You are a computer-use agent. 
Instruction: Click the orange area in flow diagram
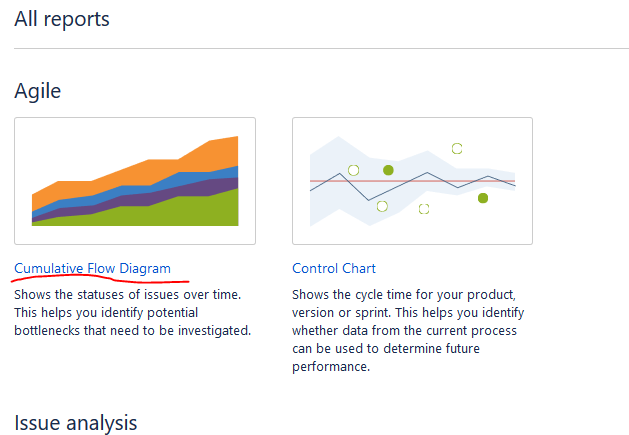tap(160, 171)
